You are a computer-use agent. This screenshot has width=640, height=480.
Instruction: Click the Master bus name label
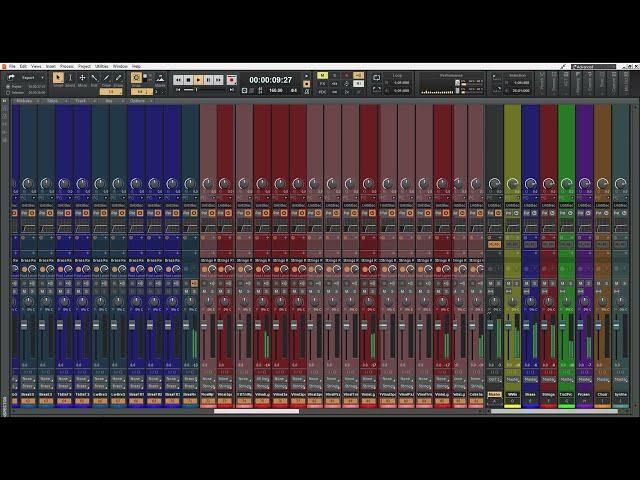click(494, 394)
